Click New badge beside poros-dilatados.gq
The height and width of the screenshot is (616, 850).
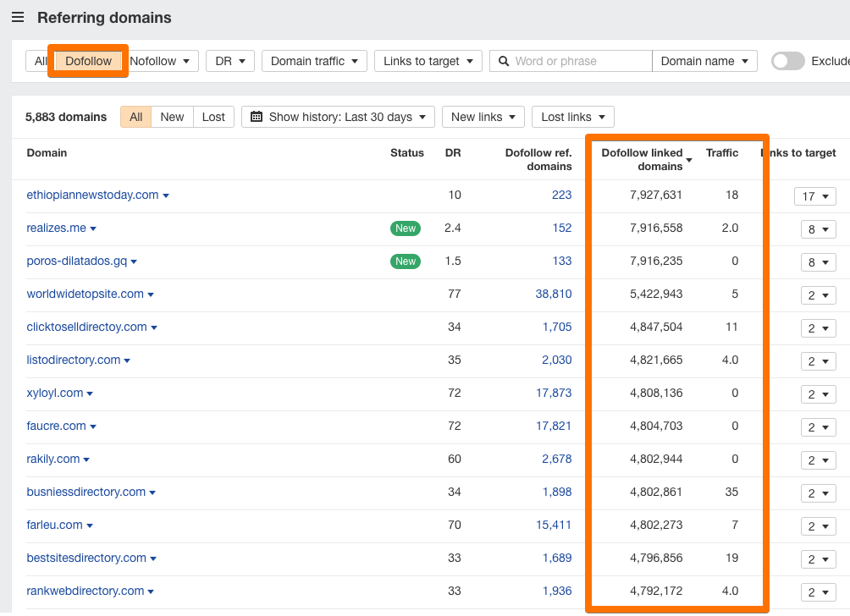pos(406,261)
